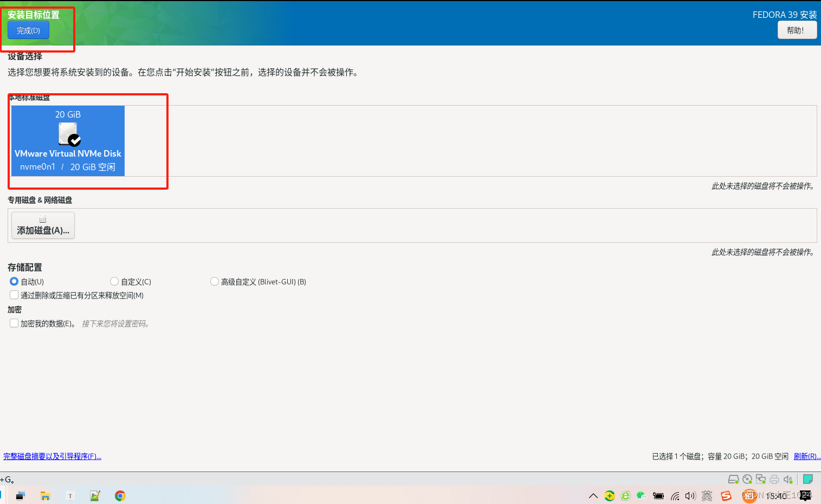Click the system volume speaker tray icon

(690, 495)
